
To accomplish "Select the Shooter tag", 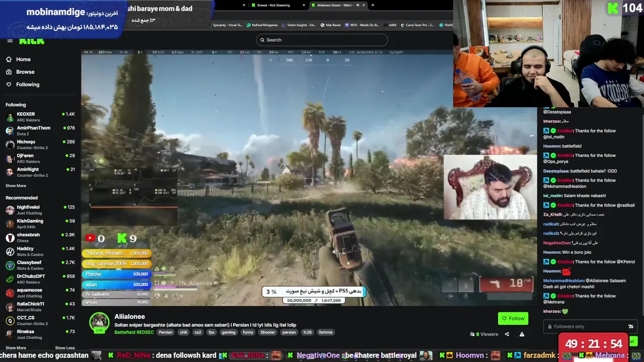I will [x=268, y=332].
